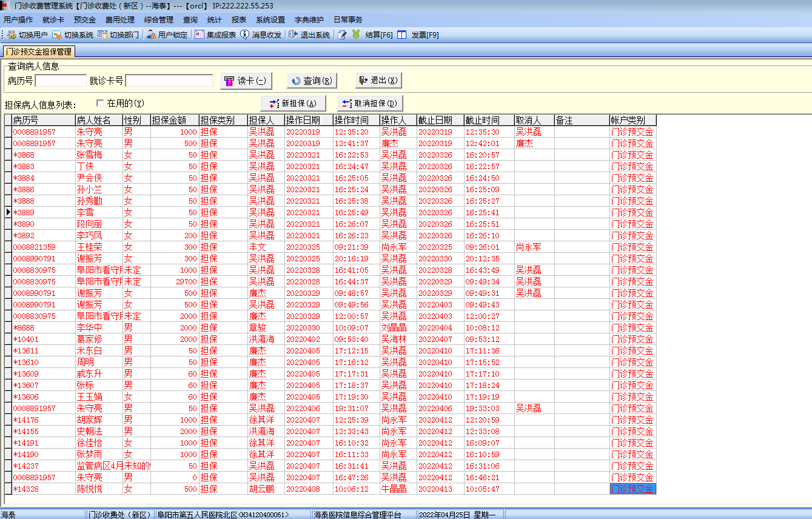Select the record number cell 0008821359

pos(43,247)
